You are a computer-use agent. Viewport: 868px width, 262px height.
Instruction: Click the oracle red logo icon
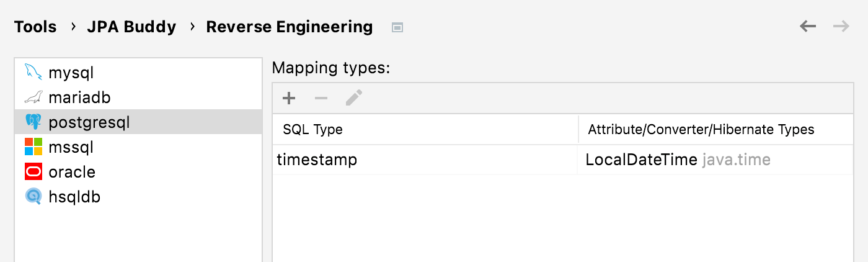click(33, 172)
